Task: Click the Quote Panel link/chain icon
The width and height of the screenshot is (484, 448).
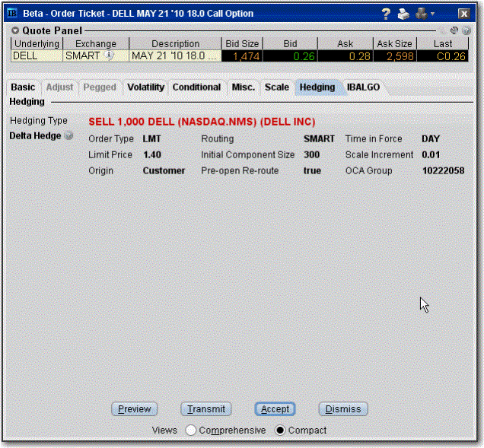Action: [x=454, y=30]
